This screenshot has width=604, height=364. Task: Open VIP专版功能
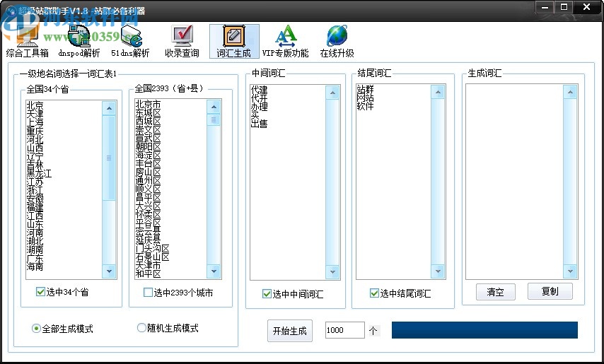(x=286, y=42)
